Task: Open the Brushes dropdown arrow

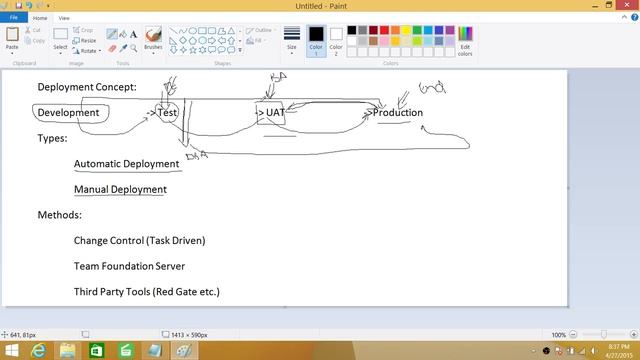Action: [x=153, y=53]
